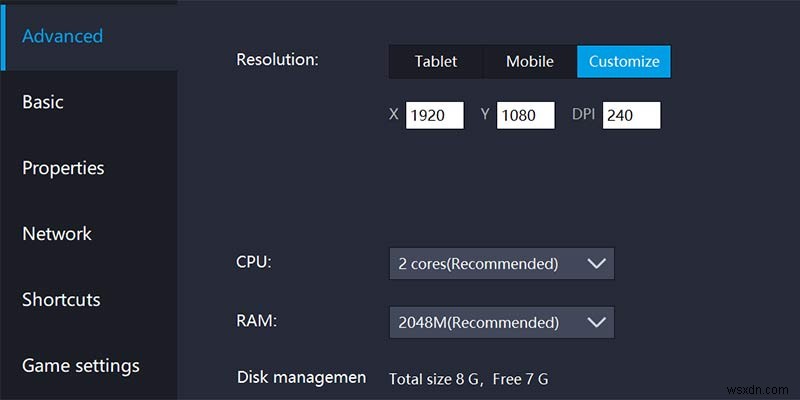Click the Y resolution field showing 1080
The image size is (800, 400).
526,115
